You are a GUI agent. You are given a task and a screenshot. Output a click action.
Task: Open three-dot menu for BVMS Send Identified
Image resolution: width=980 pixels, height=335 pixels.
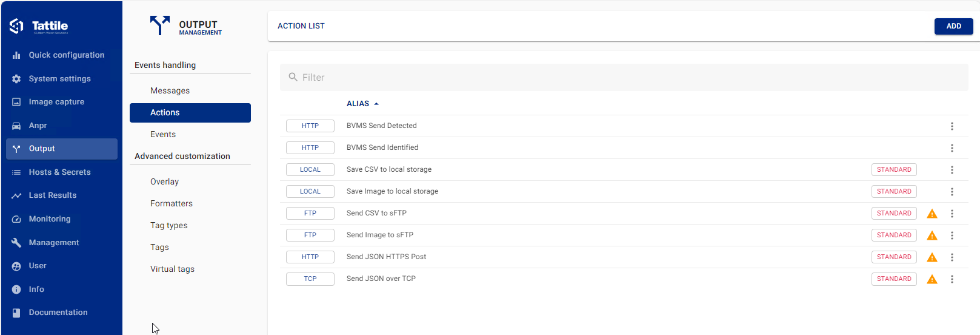tap(952, 148)
